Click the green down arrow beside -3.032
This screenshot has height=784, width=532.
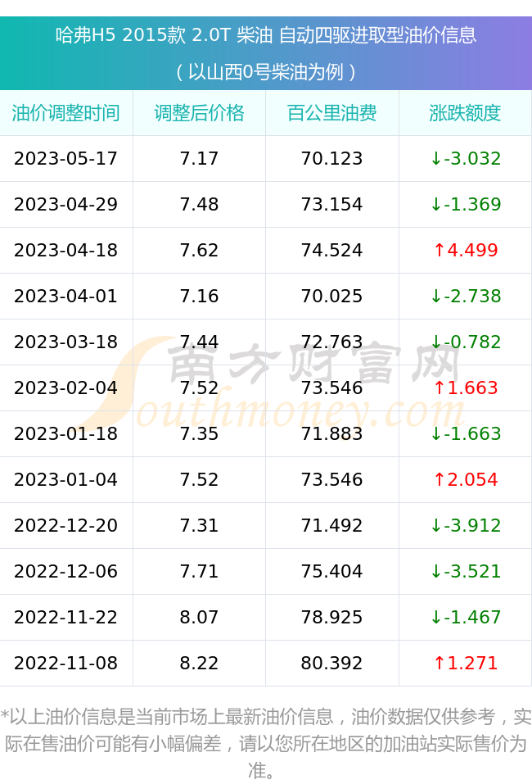(x=436, y=158)
